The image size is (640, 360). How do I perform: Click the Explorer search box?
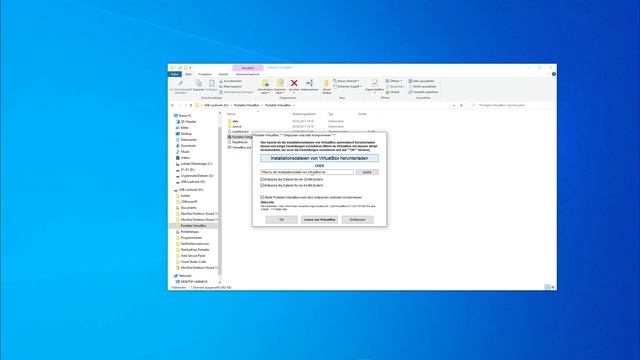coord(512,105)
